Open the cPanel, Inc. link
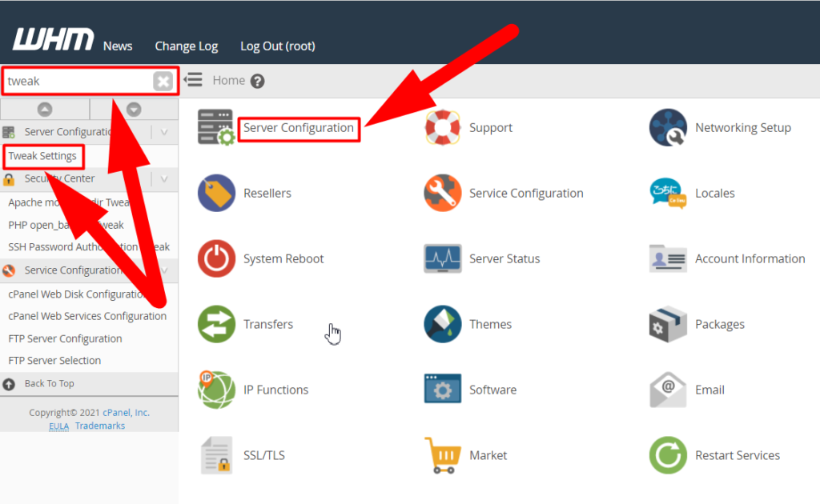 click(126, 413)
